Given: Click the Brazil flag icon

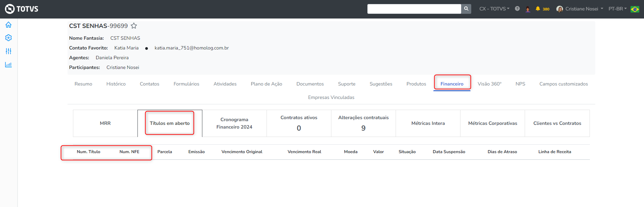Looking at the screenshot, I should 635,9.
